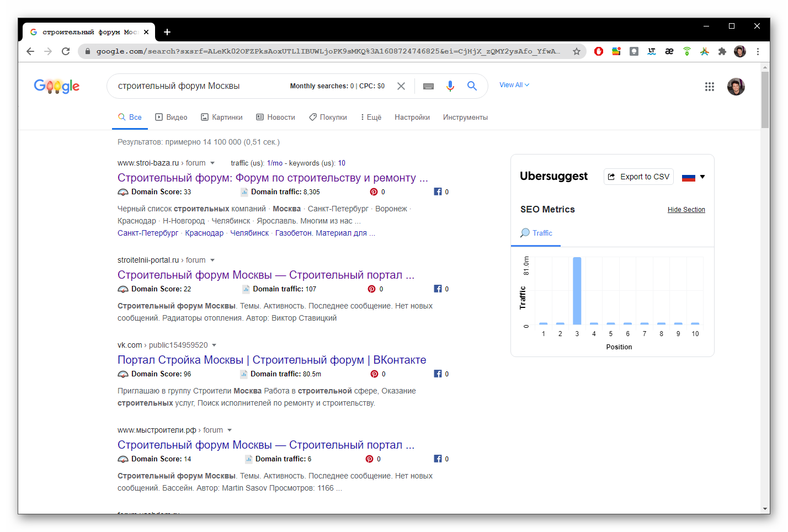The image size is (788, 532).
Task: Click the 'Monthly searches: 0 | CPC: $0' text
Action: point(337,86)
